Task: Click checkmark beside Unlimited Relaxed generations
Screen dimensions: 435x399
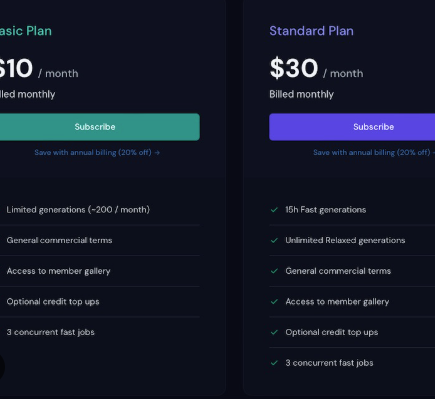Action: point(274,240)
